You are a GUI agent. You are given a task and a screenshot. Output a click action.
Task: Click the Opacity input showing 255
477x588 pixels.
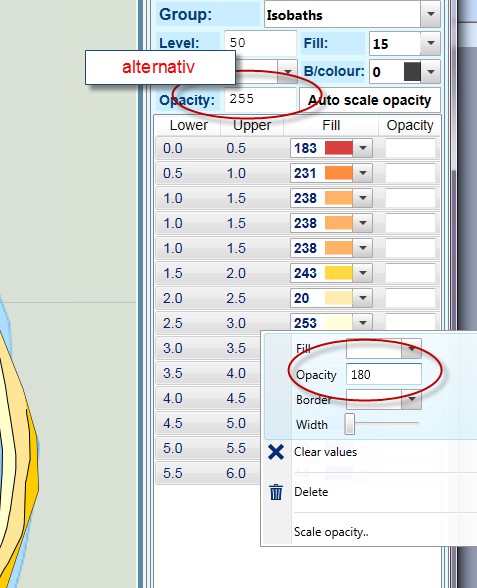(260, 99)
